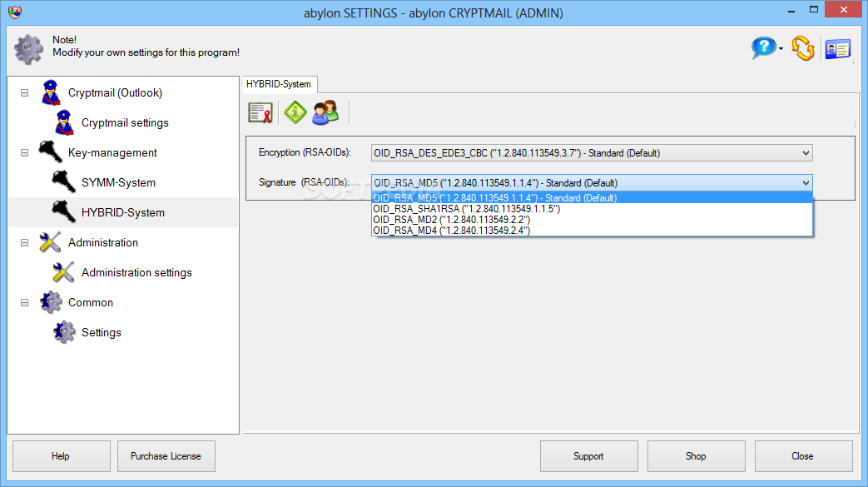Click the gear icon beside Common
The width and height of the screenshot is (868, 487).
(51, 302)
